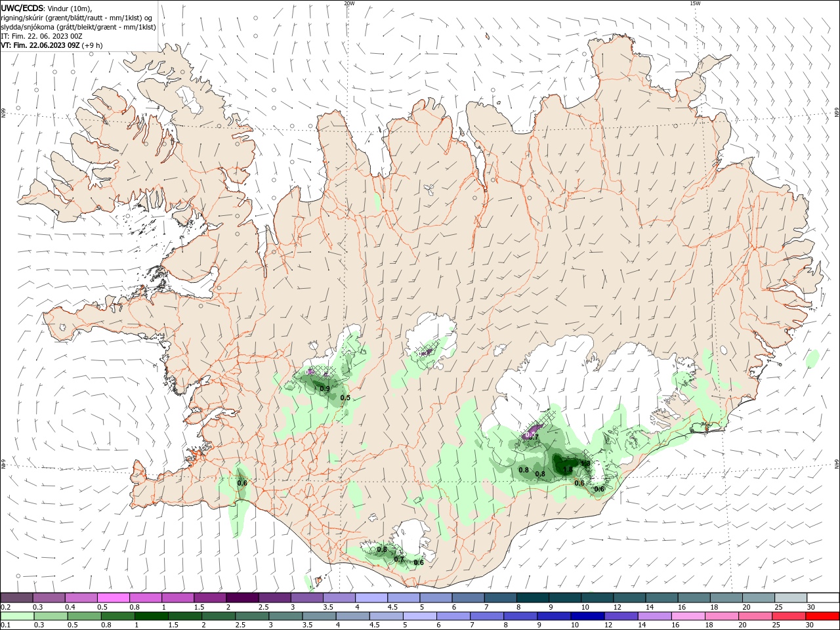
Task: Click the magenta 1 swatch in the upper legend
Action: tap(178, 598)
